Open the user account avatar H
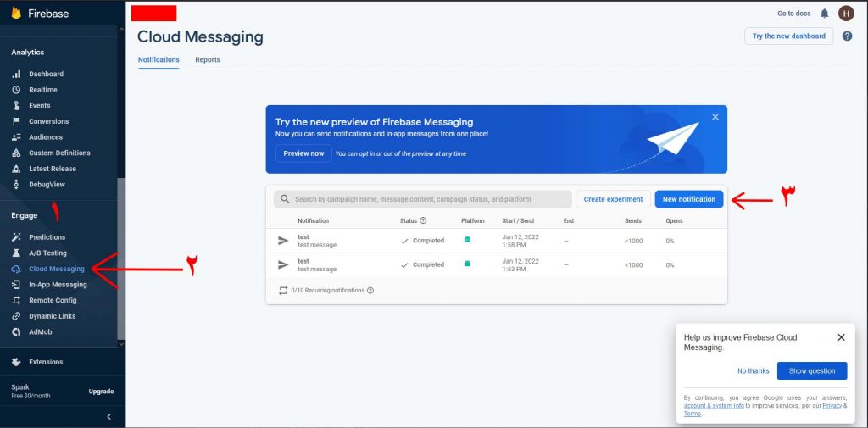Viewport: 868px width, 428px height. pyautogui.click(x=846, y=14)
